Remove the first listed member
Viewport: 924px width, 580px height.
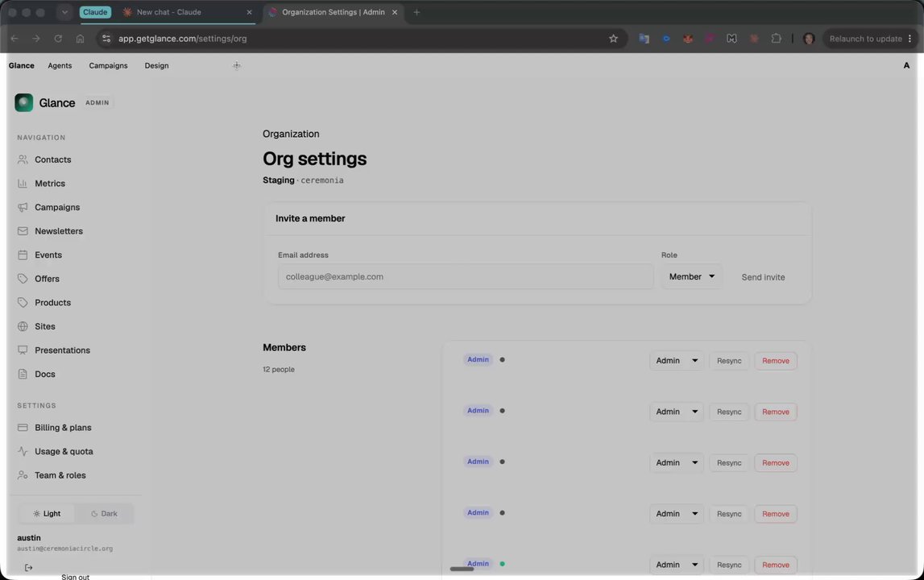(776, 361)
